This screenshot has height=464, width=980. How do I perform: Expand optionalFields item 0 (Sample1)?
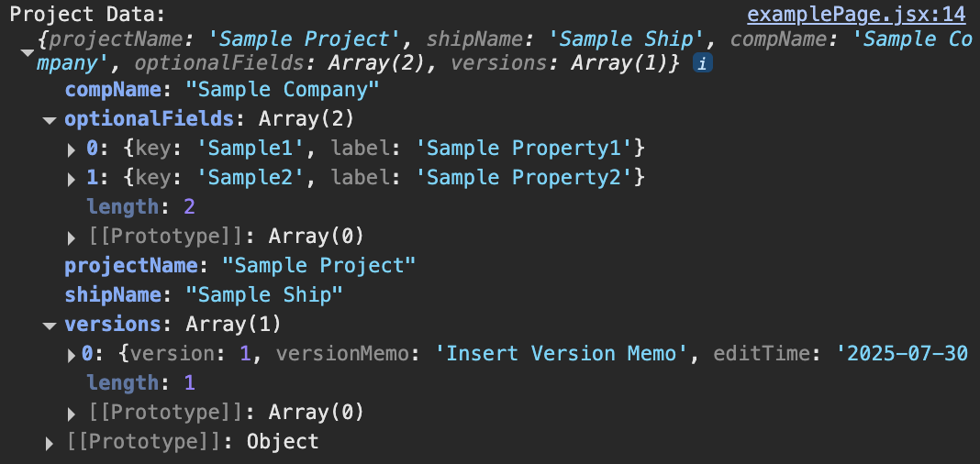coord(72,149)
